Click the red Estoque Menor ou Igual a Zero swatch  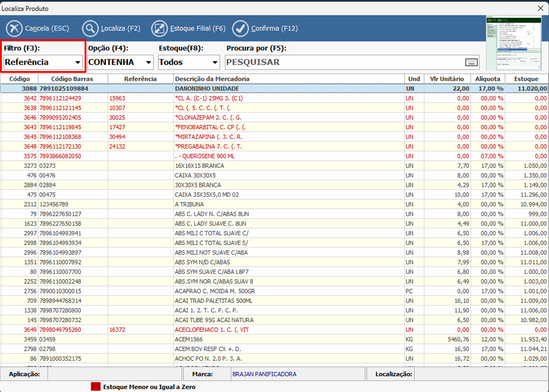96,386
